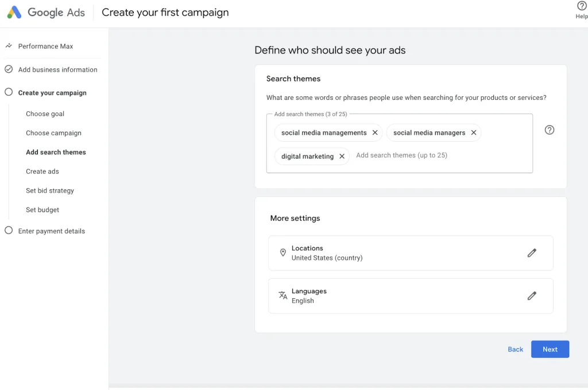The height and width of the screenshot is (390, 588).
Task: Open Help question mark icon
Action: coord(582,6)
